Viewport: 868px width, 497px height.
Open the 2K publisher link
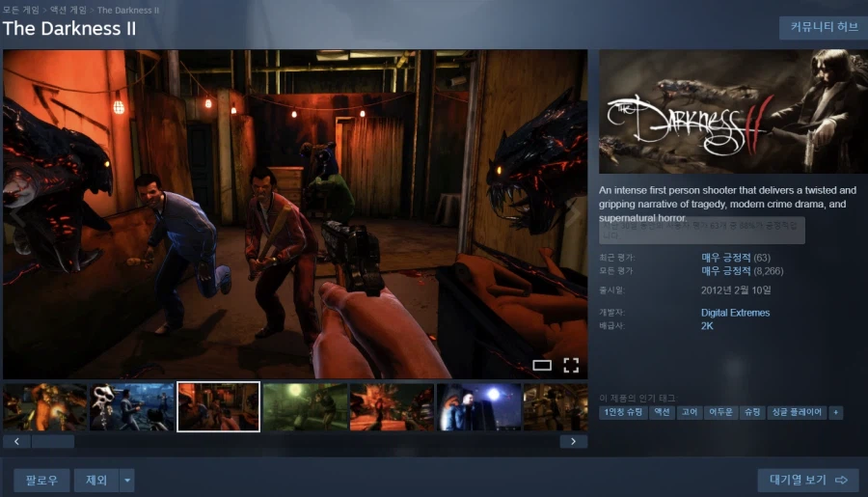click(x=707, y=326)
